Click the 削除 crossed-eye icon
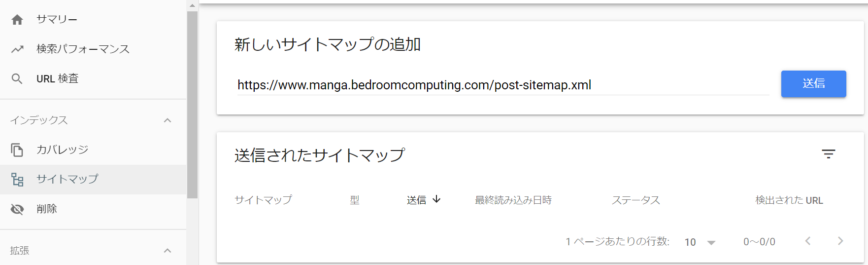 (x=17, y=209)
